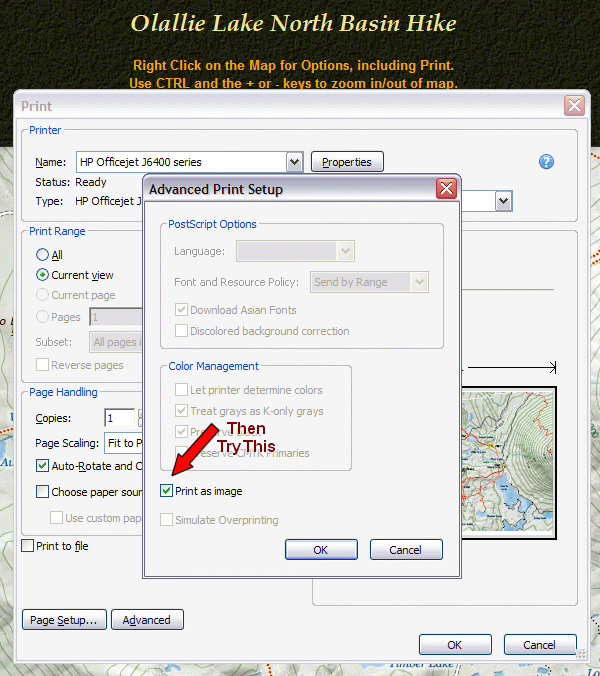This screenshot has width=600, height=676.
Task: Check the Print to file option
Action: point(28,546)
